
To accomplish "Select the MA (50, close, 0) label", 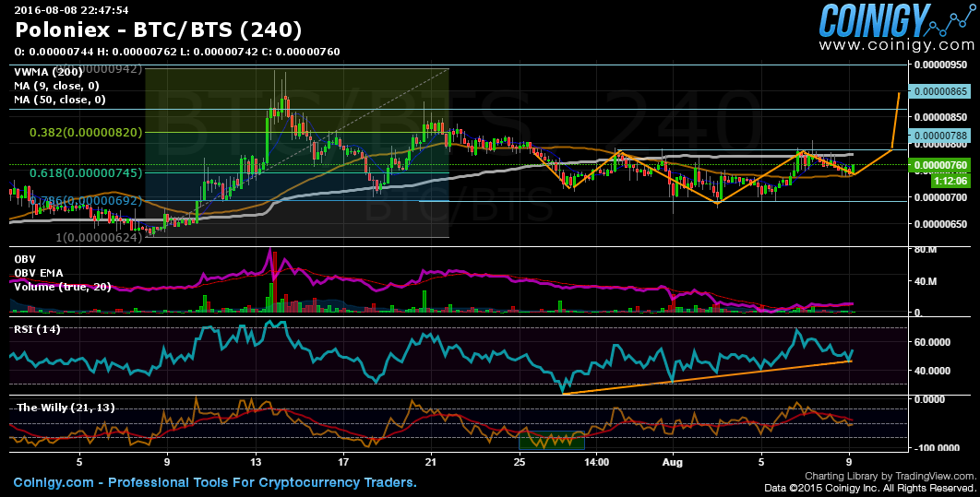I will click(60, 100).
